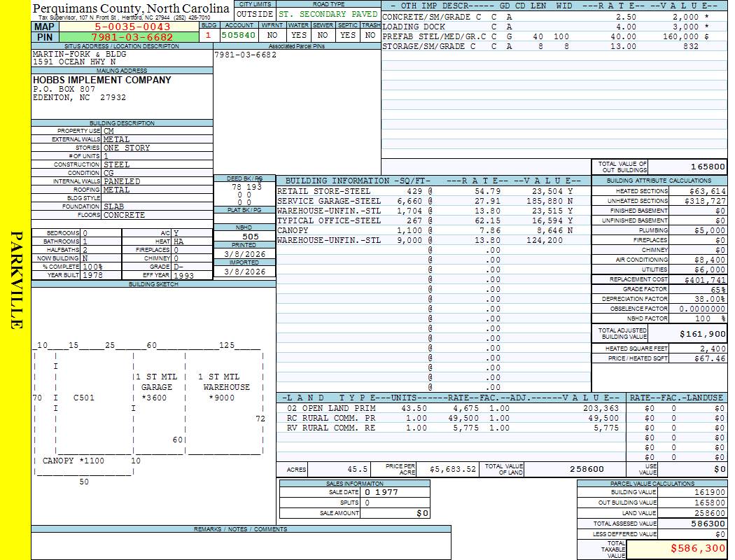Open the property use CM field
735x560 pixels.
157,131
